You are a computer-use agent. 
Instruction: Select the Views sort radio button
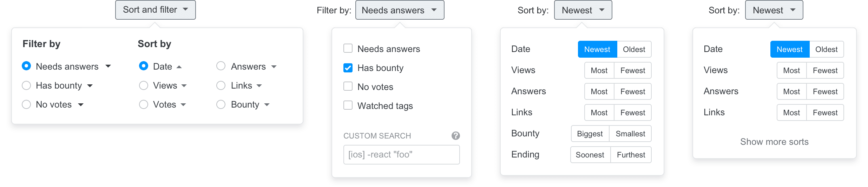point(144,85)
